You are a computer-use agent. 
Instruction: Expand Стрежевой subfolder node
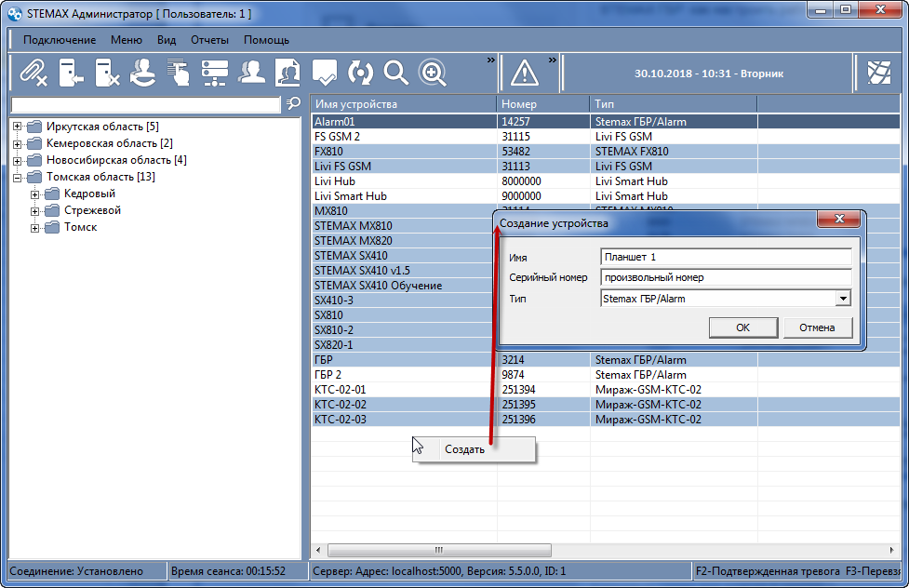click(x=34, y=211)
